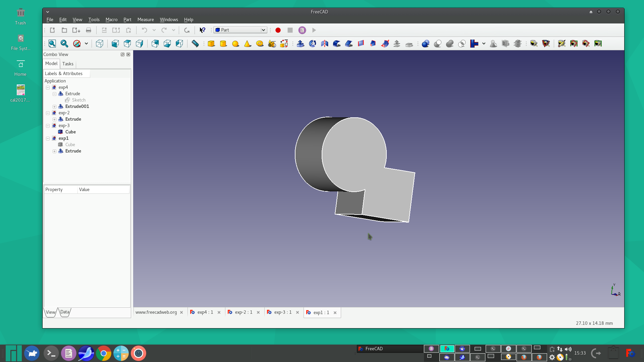
Task: Select the Extrude tool icon
Action: point(301,44)
